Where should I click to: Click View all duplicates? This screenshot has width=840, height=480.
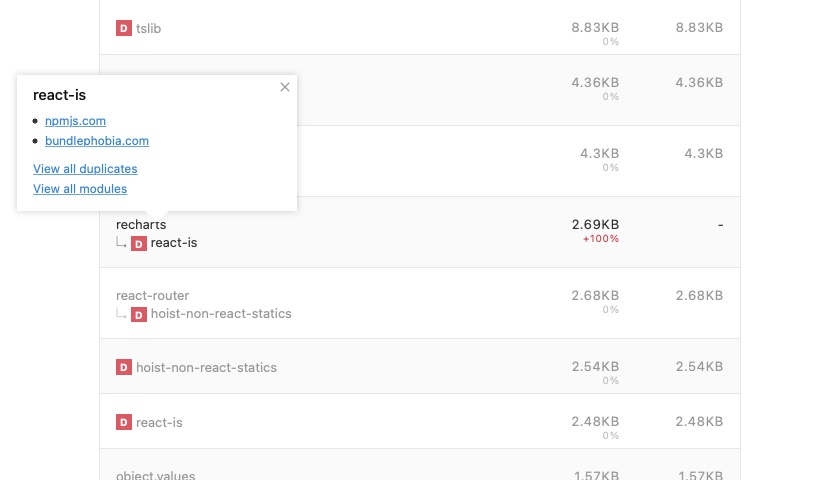85,169
